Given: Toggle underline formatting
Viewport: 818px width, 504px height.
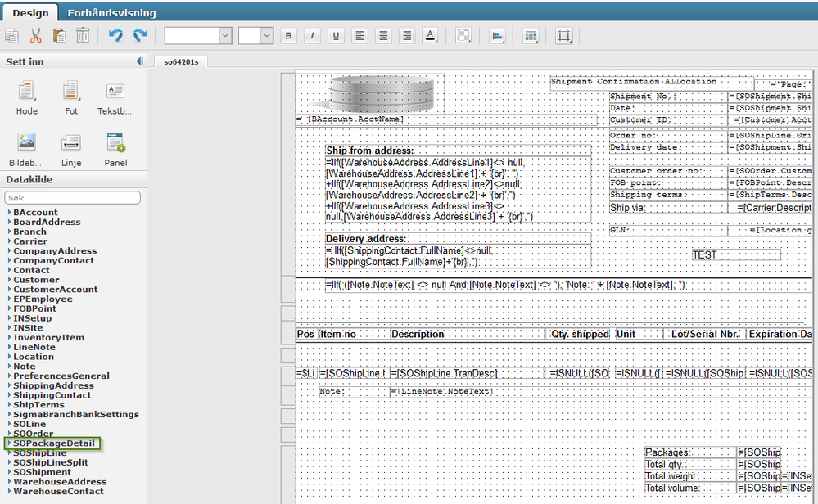Looking at the screenshot, I should [336, 36].
